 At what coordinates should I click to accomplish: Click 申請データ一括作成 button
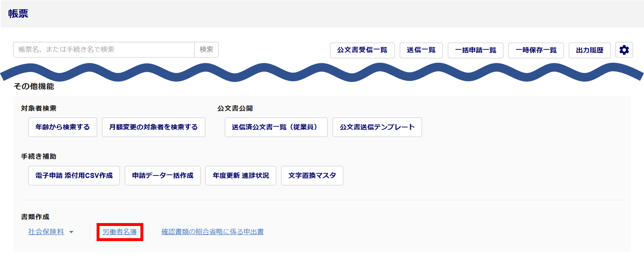click(x=163, y=175)
